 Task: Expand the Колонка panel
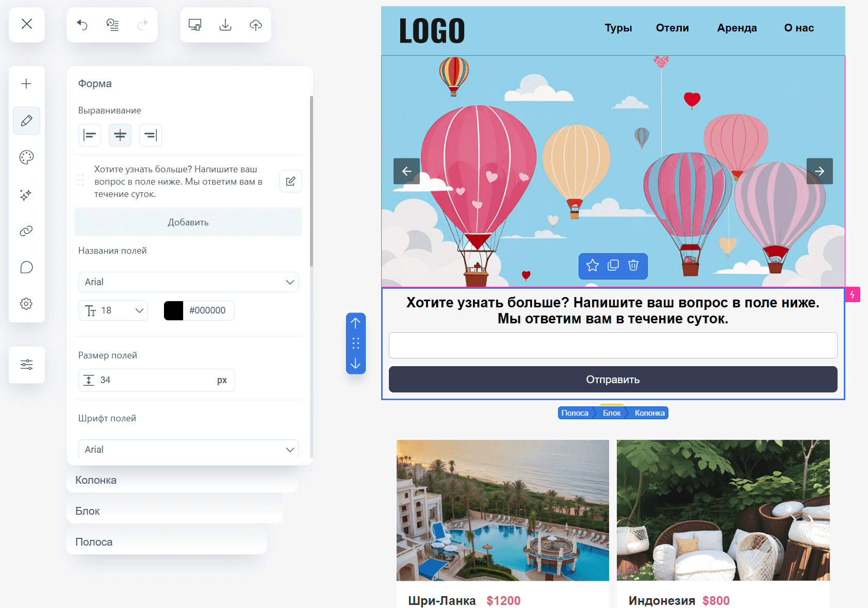pos(182,480)
